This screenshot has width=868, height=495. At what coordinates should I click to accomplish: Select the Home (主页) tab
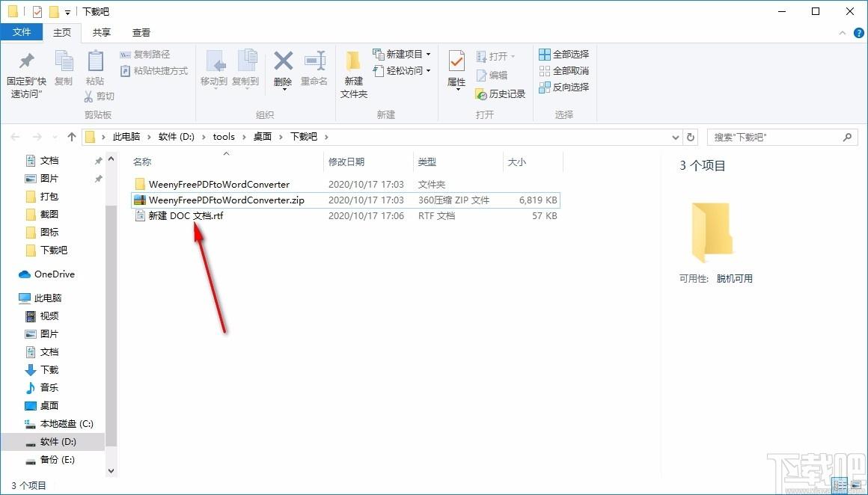coord(62,33)
